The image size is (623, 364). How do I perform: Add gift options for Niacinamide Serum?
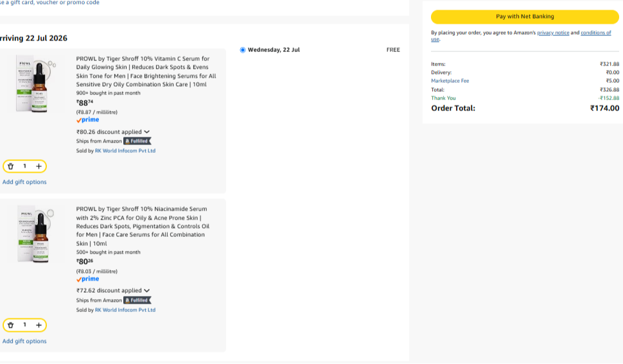pyautogui.click(x=24, y=342)
